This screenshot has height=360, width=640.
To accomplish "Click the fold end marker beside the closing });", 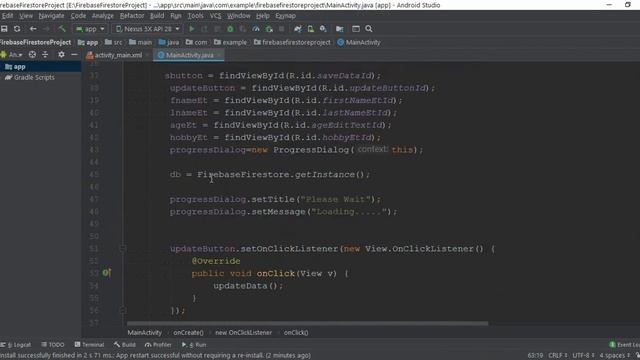I will click(122, 311).
